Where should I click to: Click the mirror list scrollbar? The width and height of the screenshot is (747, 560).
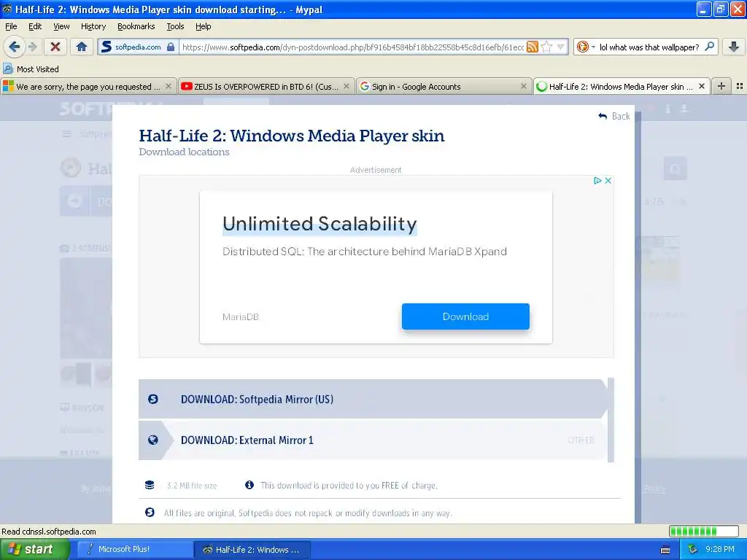[x=611, y=420]
